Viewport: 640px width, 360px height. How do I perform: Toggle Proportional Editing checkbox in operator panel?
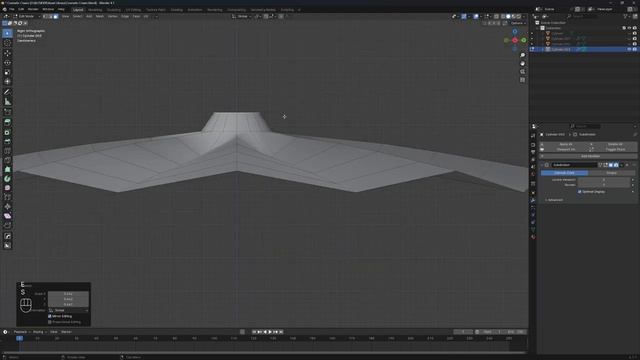pyautogui.click(x=50, y=322)
